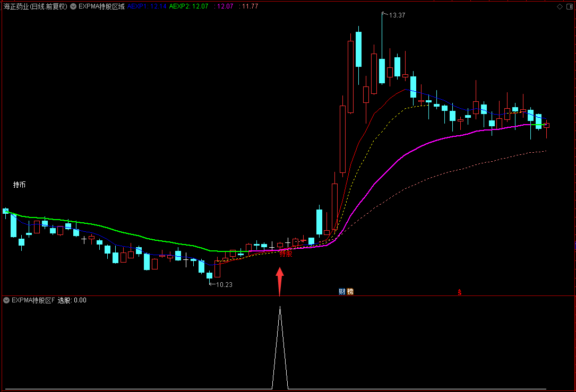Click the EXPMA持股区域 indicator name
576x392 pixels.
point(102,6)
